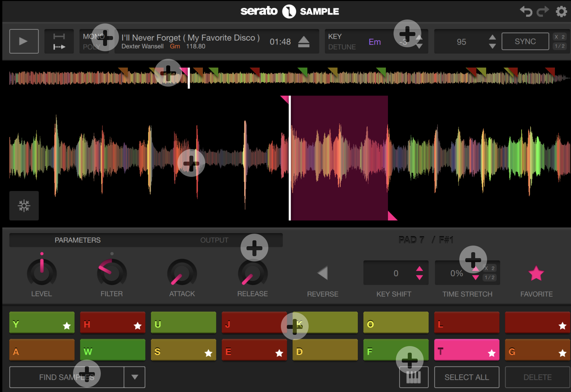Trigger the Y sample pad

point(42,322)
